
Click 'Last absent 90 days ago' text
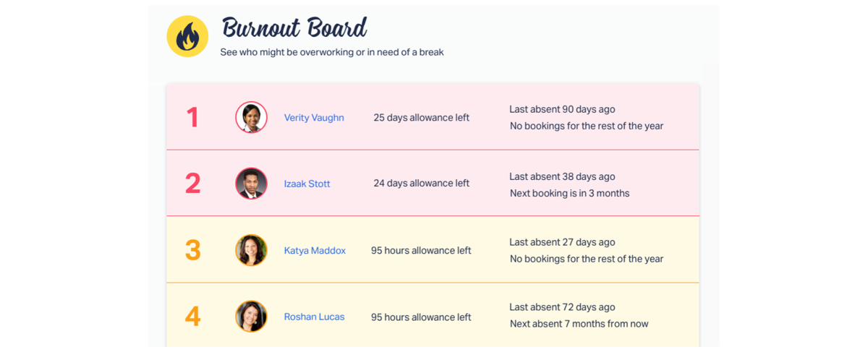coord(562,109)
